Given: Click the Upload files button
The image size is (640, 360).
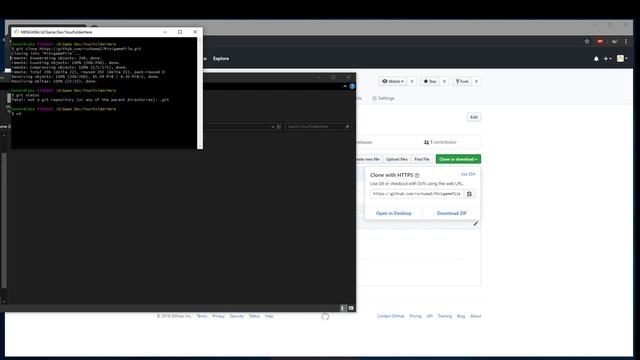Looking at the screenshot, I should click(397, 159).
